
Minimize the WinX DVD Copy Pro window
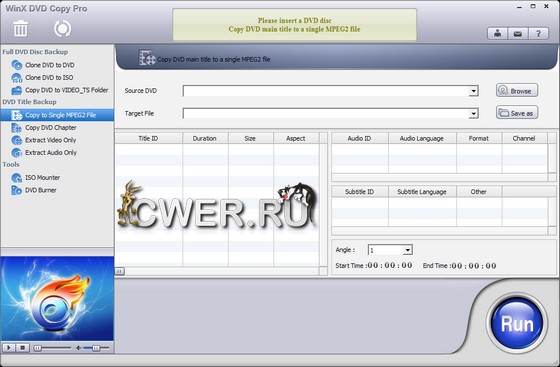520,7
